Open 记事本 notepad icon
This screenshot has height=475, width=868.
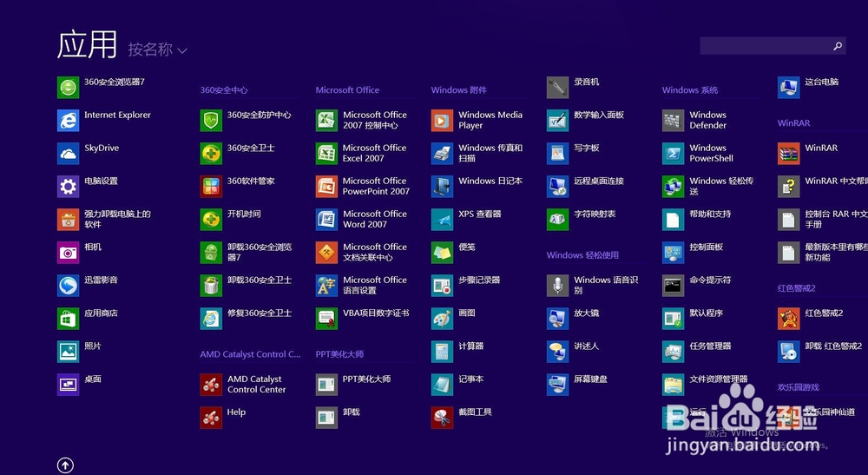point(443,384)
